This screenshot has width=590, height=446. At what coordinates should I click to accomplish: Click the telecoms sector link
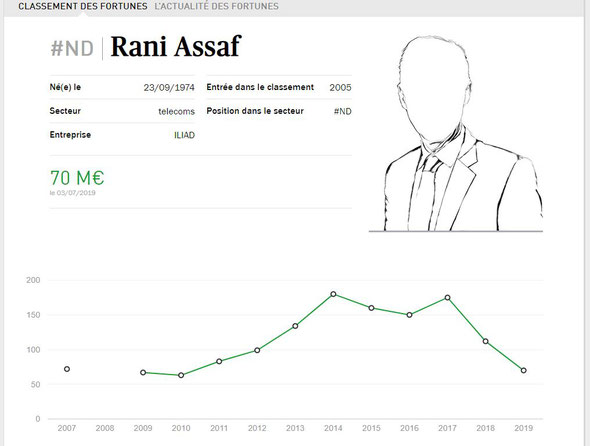(x=176, y=111)
